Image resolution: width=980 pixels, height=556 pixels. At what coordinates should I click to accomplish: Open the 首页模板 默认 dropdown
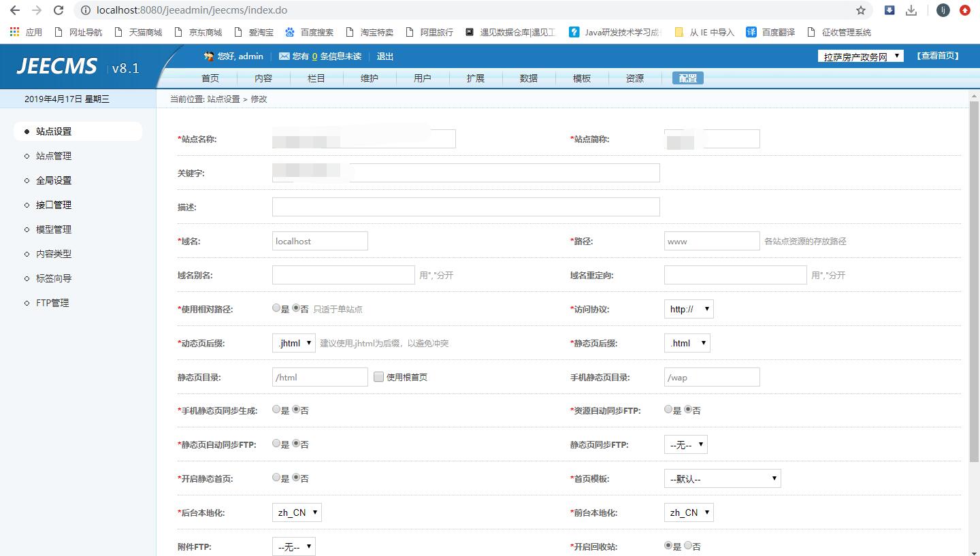pos(721,478)
